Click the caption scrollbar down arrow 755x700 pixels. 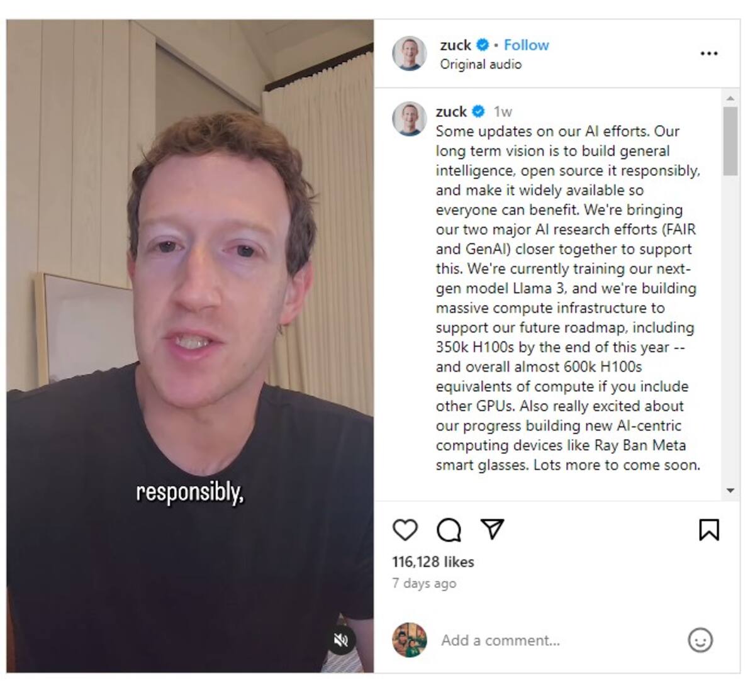[x=730, y=491]
